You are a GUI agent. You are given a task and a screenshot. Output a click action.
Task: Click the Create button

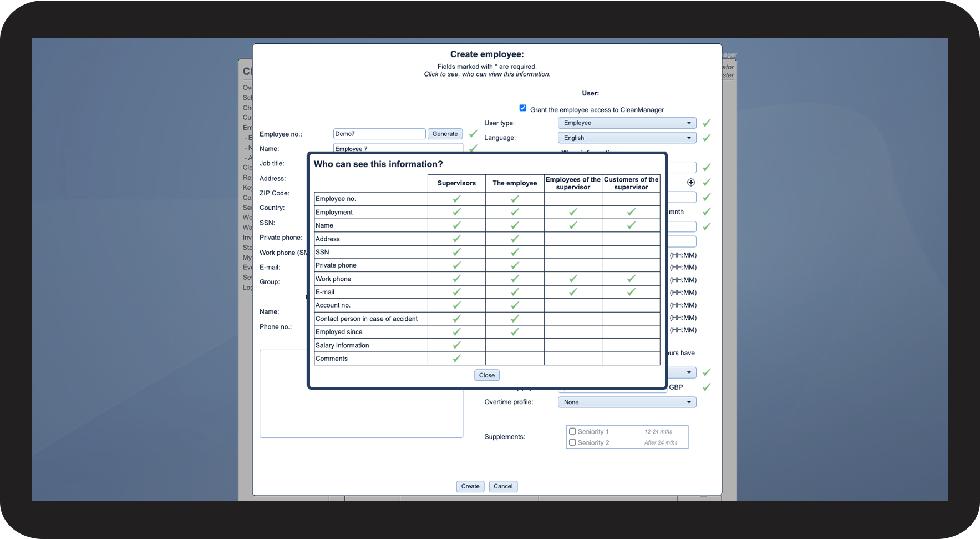tap(470, 486)
